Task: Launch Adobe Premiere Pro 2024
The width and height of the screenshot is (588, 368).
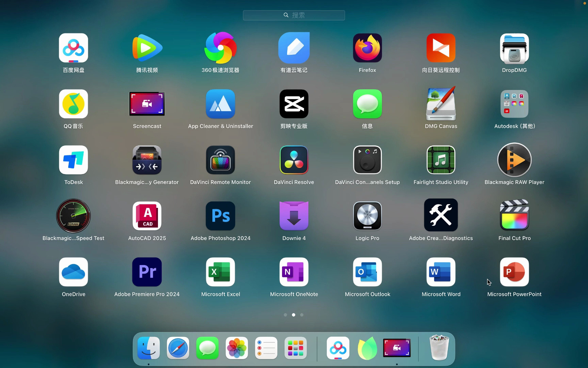Action: point(147,272)
